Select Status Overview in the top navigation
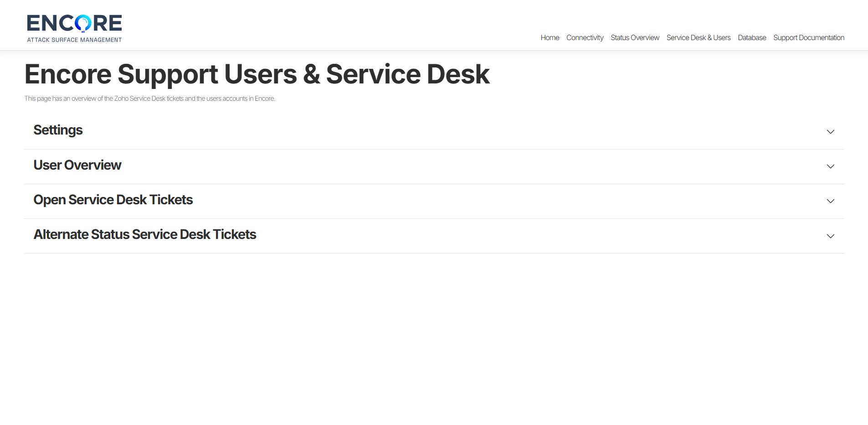The height and width of the screenshot is (425, 868). tap(635, 37)
